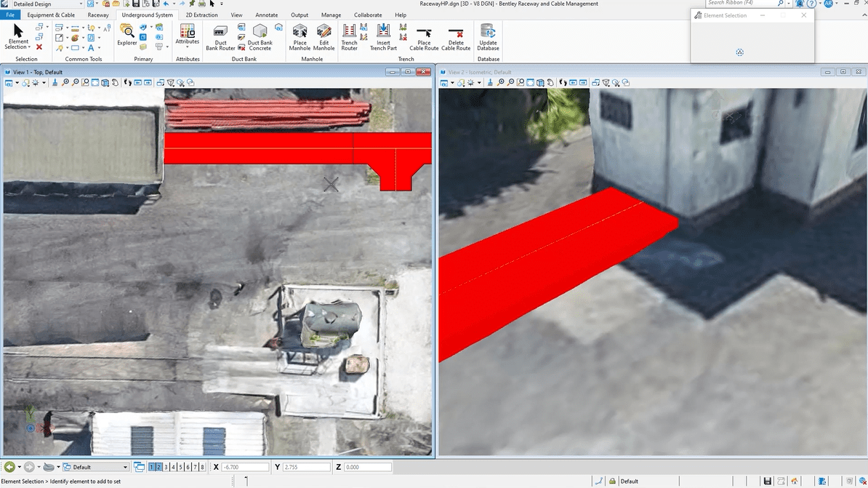Open the File backstage menu
The height and width of the screenshot is (488, 868).
pyautogui.click(x=10, y=15)
